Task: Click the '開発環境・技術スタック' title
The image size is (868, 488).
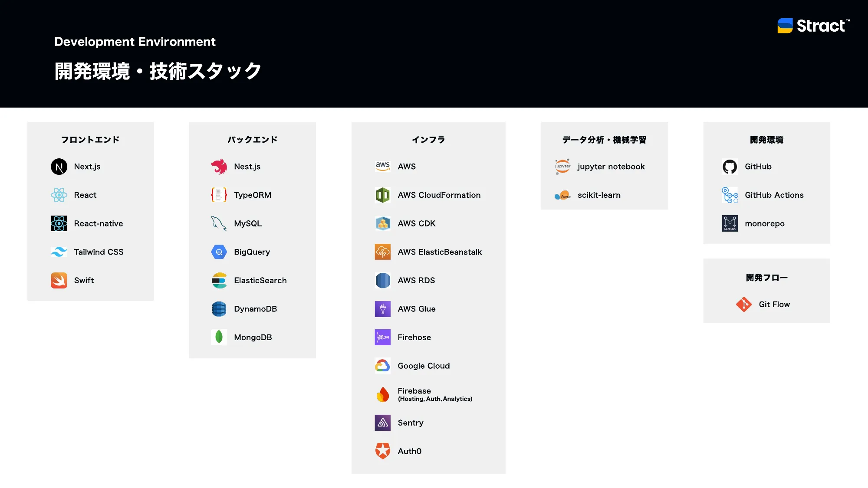Action: point(158,71)
